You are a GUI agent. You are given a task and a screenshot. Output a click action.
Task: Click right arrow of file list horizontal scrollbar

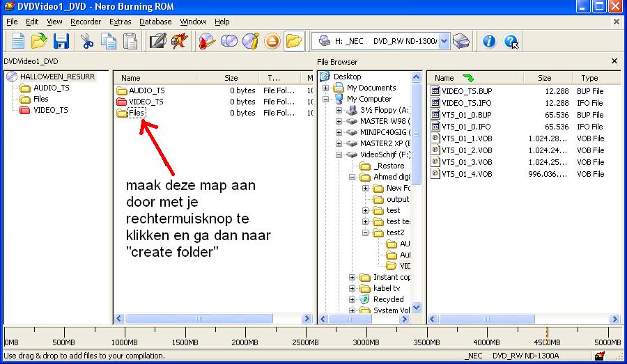[x=614, y=319]
